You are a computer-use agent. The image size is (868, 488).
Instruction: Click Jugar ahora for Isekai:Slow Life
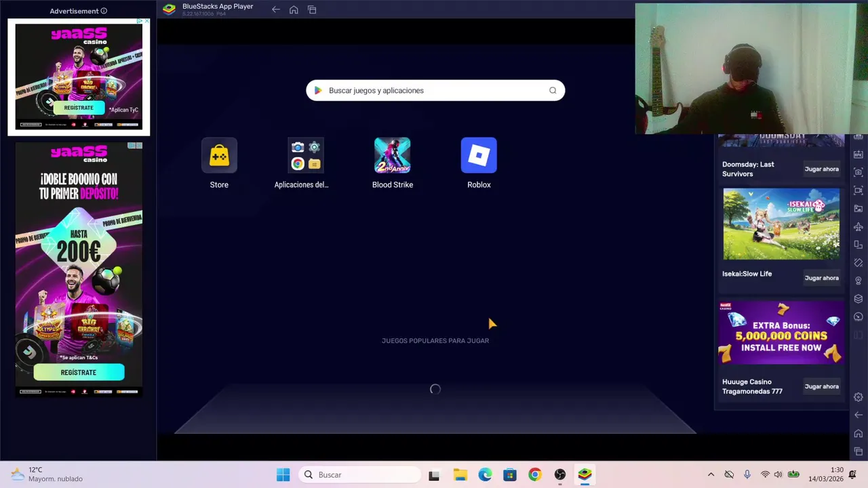pyautogui.click(x=821, y=278)
